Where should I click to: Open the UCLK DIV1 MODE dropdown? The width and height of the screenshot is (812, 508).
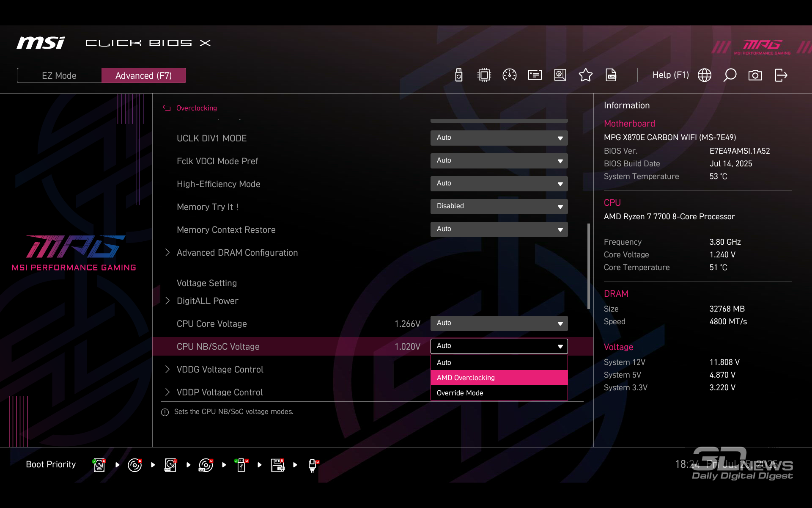(x=499, y=138)
